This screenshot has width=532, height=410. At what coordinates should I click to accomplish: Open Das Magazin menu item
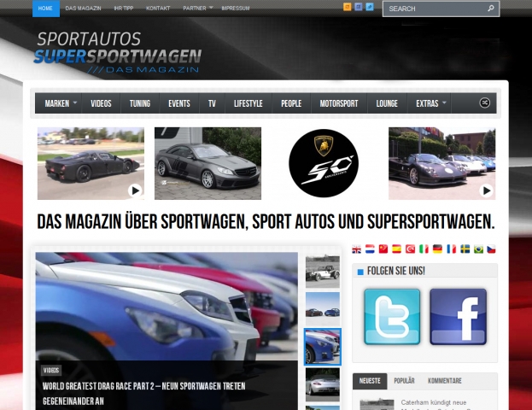(83, 9)
